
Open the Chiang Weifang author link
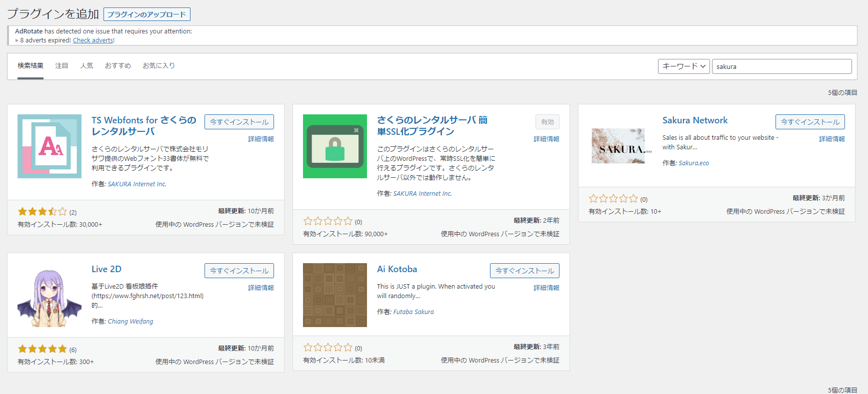pyautogui.click(x=130, y=322)
